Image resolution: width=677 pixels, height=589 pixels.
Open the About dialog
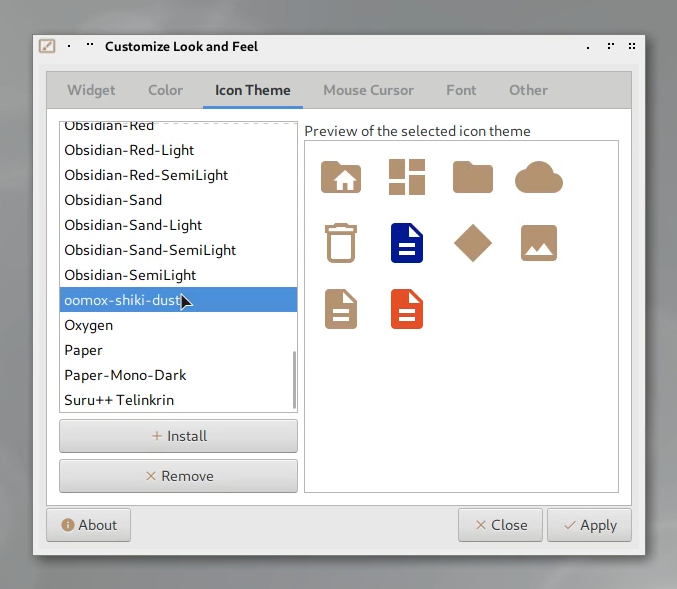(89, 525)
